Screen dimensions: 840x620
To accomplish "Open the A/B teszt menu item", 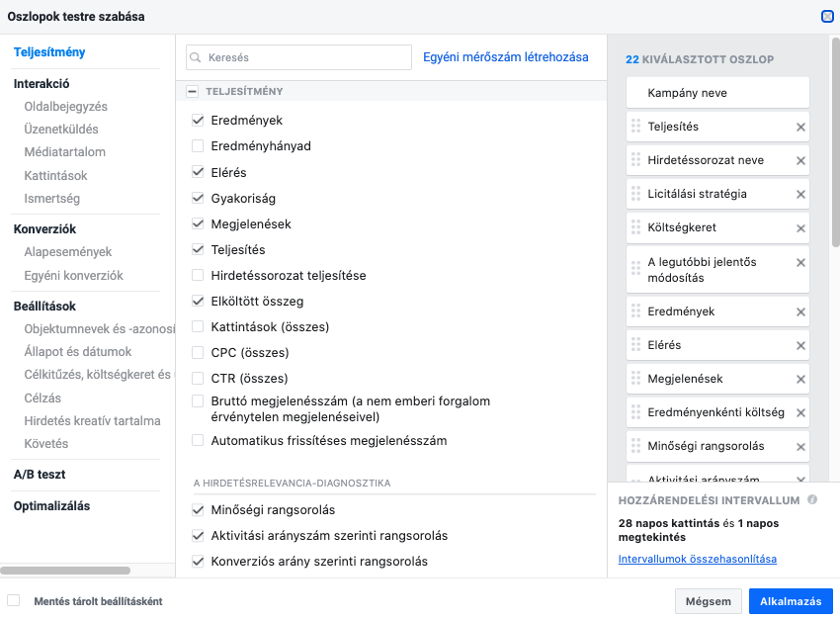I will [x=40, y=475].
